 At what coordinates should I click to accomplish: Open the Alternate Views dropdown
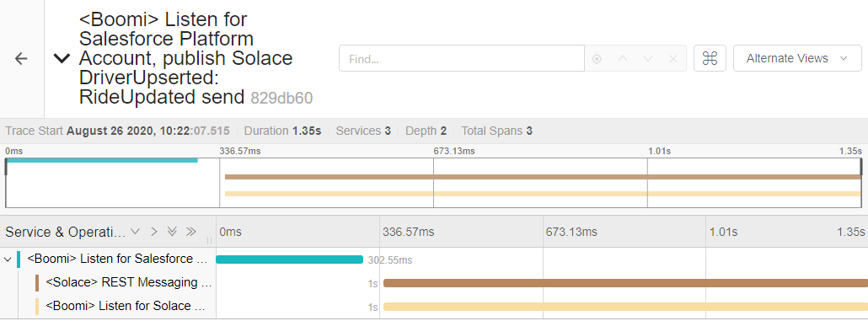[x=797, y=58]
